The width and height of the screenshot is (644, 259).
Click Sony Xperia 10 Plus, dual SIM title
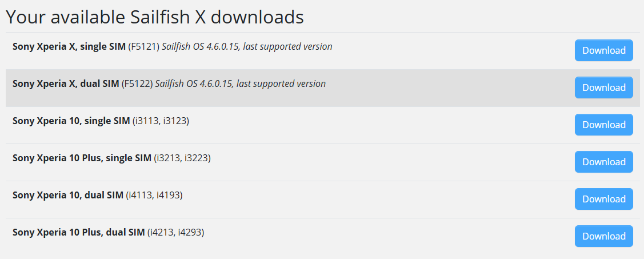point(78,233)
